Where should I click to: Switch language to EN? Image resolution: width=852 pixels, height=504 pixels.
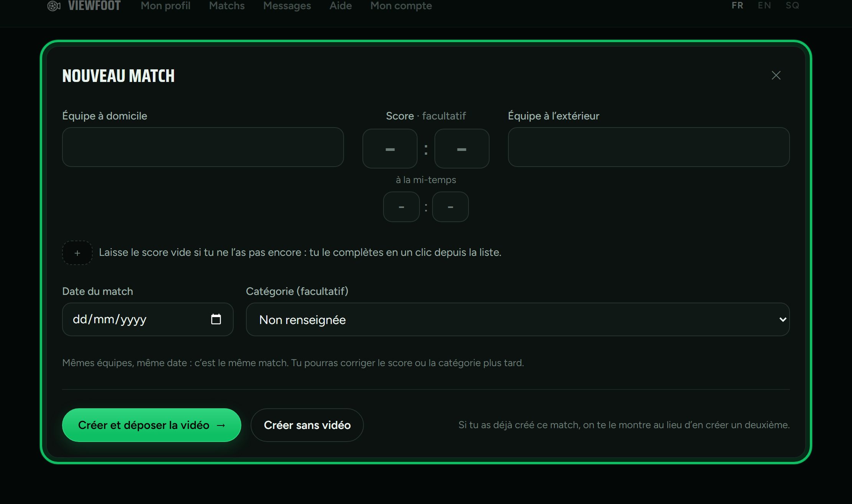[764, 5]
